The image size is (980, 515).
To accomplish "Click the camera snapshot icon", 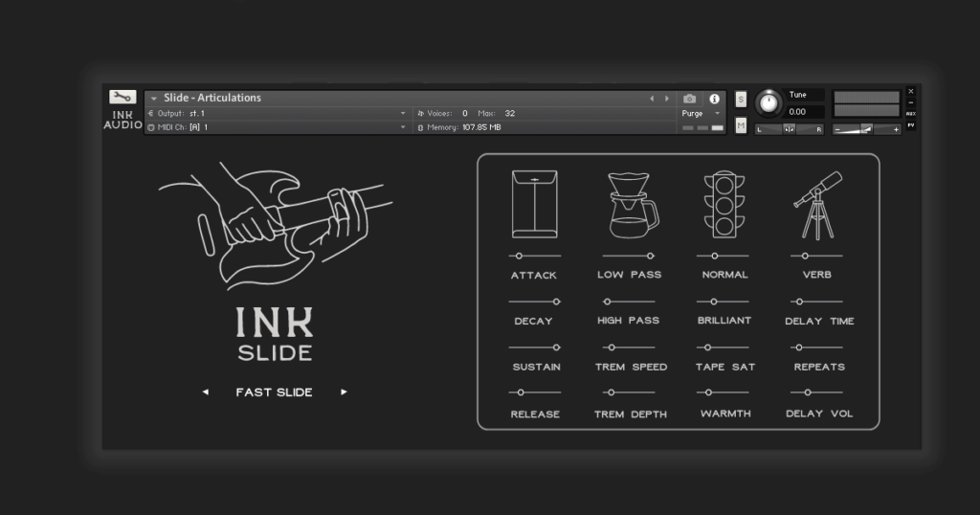I will pos(689,99).
